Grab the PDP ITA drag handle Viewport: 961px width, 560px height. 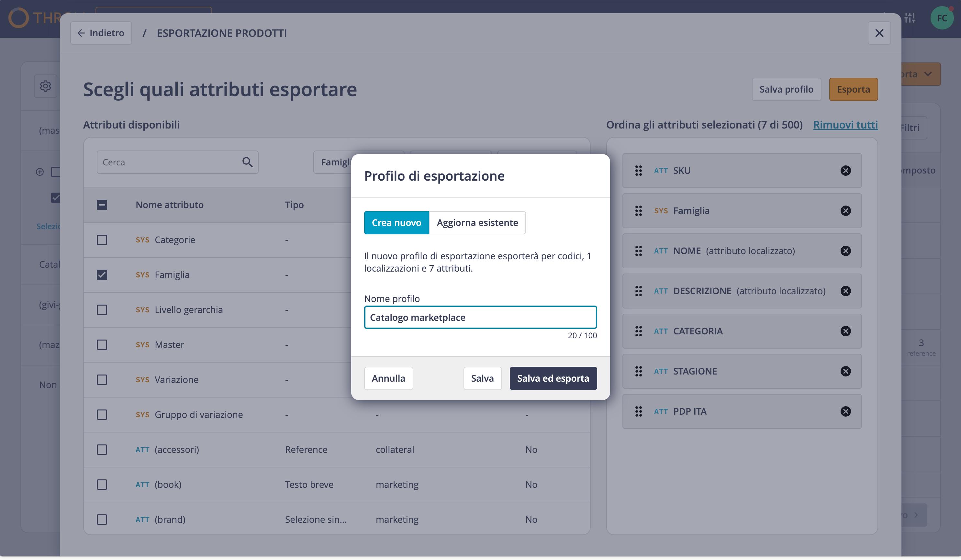tap(638, 411)
